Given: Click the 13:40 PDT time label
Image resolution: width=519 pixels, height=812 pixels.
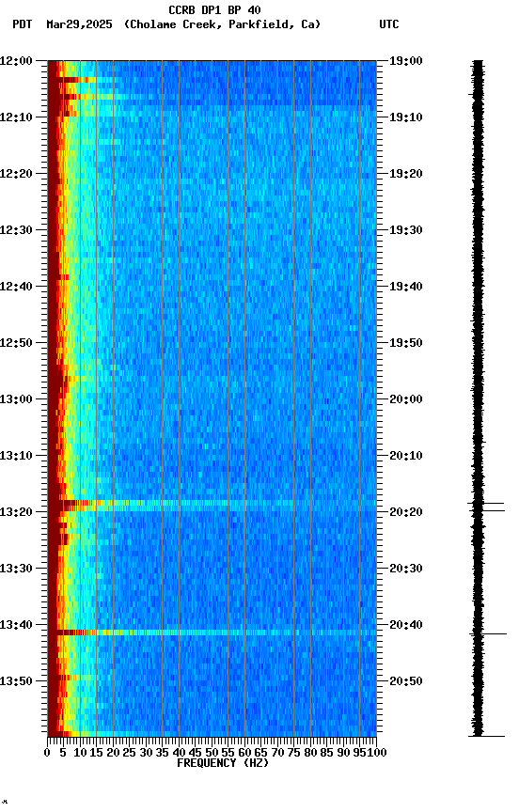Looking at the screenshot, I should [16, 626].
